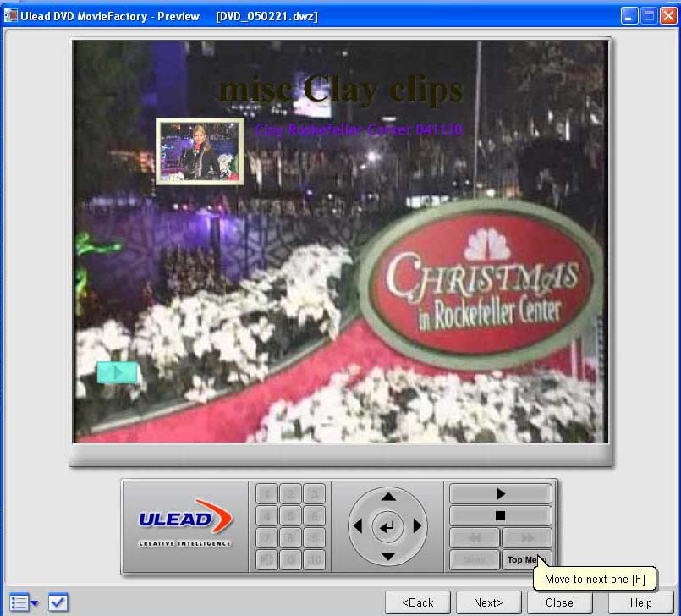
Task: Click the 'Clay Rockefeller Center 041130' menu title
Action: coord(359,129)
